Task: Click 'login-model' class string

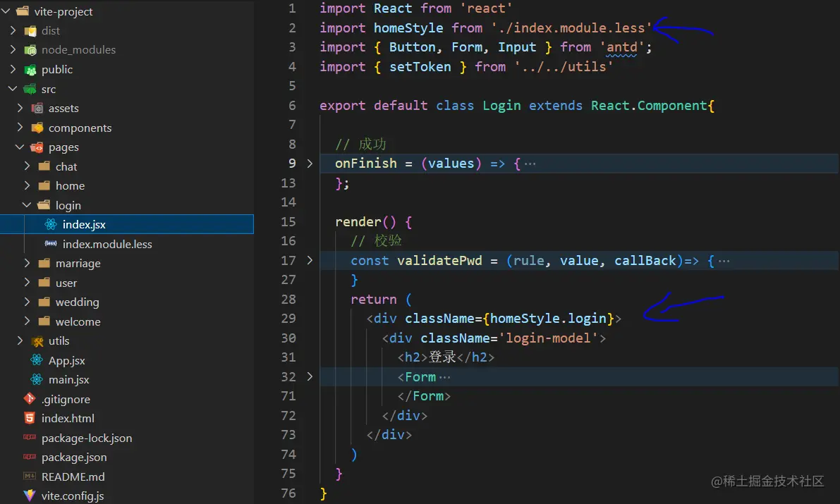Action: (x=548, y=338)
